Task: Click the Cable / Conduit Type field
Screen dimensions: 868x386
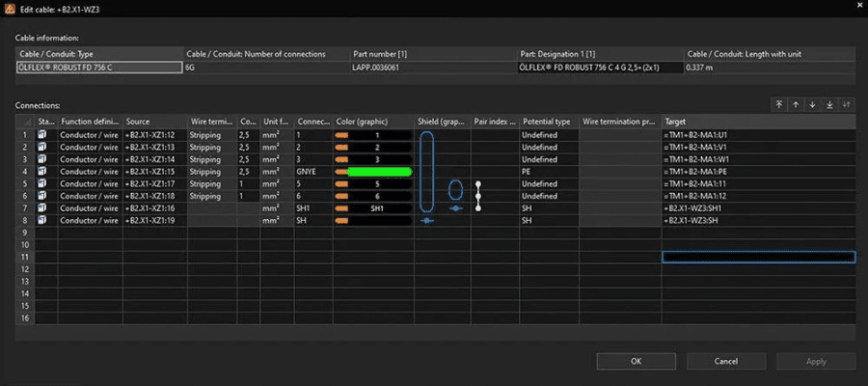Action: pyautogui.click(x=98, y=69)
